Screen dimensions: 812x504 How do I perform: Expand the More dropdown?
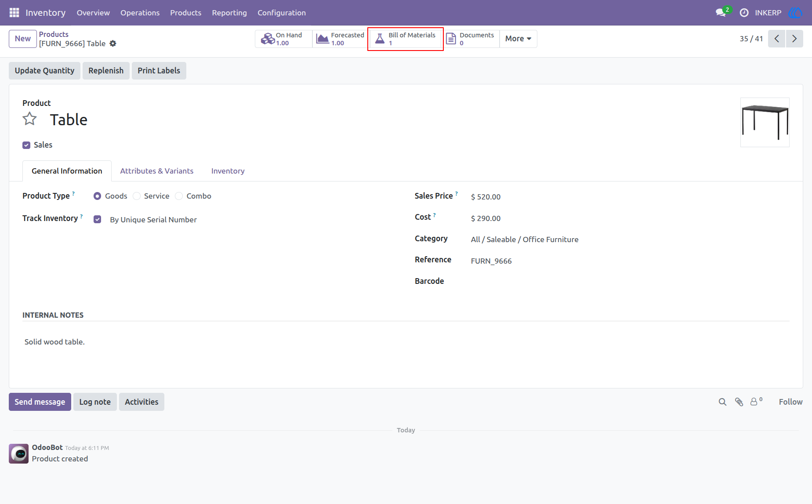518,39
